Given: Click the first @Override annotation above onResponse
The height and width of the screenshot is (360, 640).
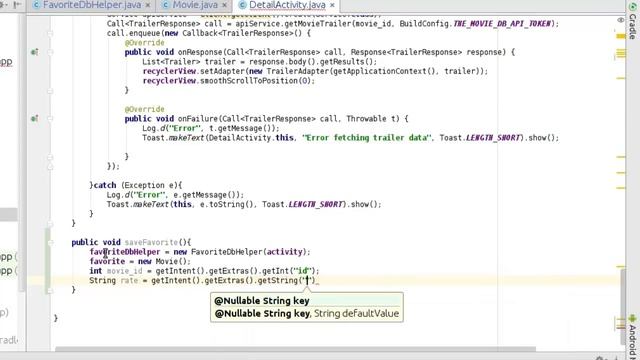Looking at the screenshot, I should 144,43.
